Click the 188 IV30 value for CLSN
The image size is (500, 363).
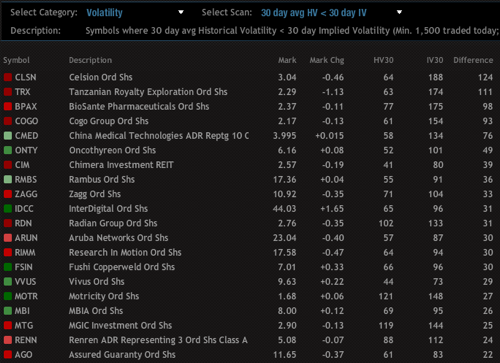(436, 77)
